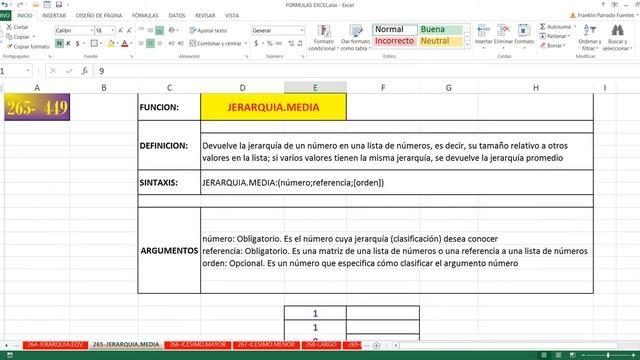The width and height of the screenshot is (640, 360).
Task: Expand the Name Box dropdown arrow
Action: tap(28, 71)
